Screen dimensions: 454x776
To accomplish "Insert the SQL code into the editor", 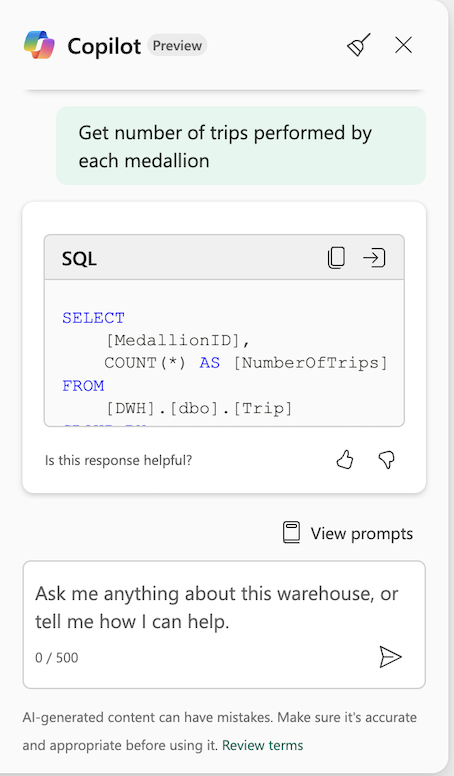I will [374, 258].
